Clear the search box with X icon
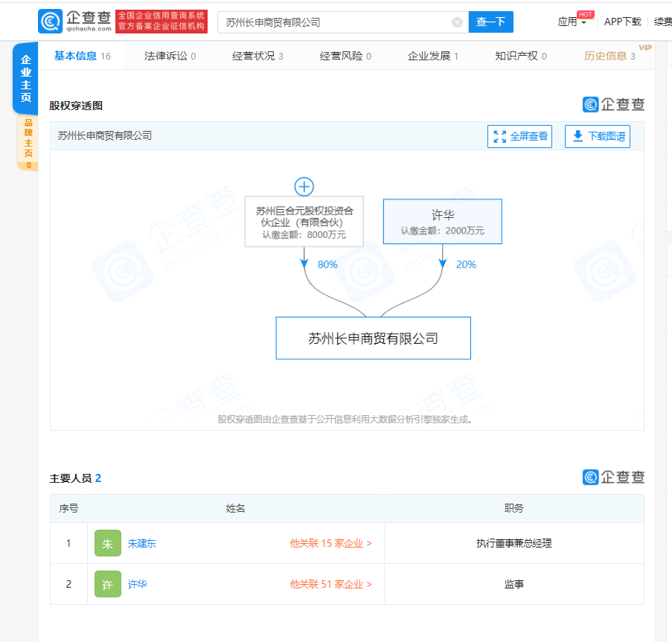The width and height of the screenshot is (672, 642). (x=457, y=22)
